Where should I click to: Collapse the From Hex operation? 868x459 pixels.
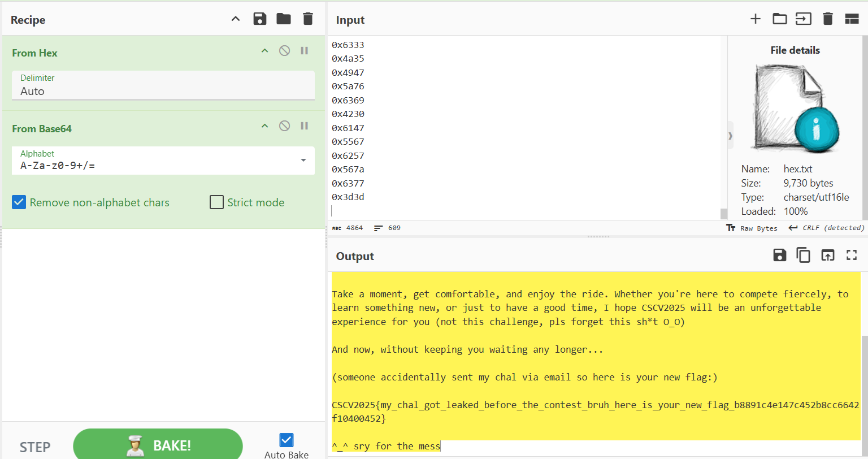pyautogui.click(x=264, y=51)
